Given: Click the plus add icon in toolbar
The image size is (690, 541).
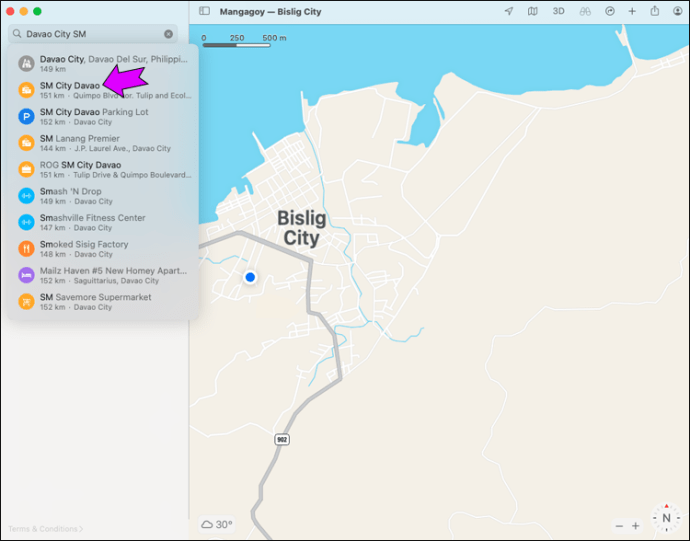Looking at the screenshot, I should point(632,11).
